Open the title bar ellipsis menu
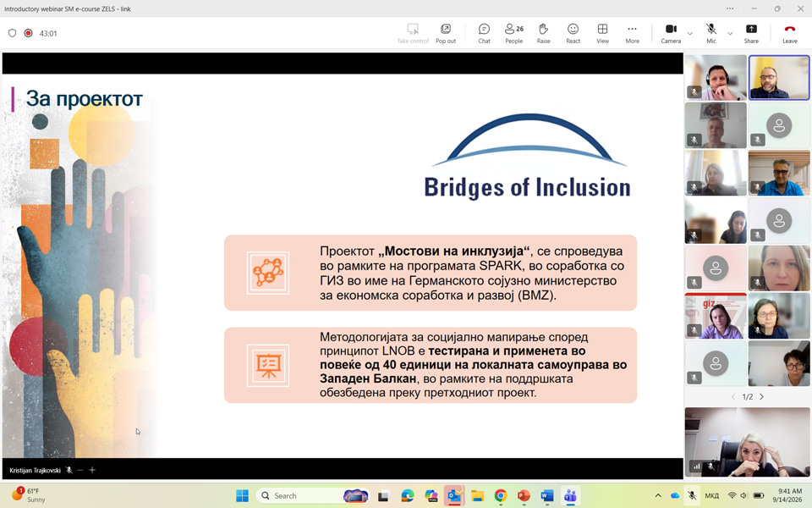 (x=730, y=8)
